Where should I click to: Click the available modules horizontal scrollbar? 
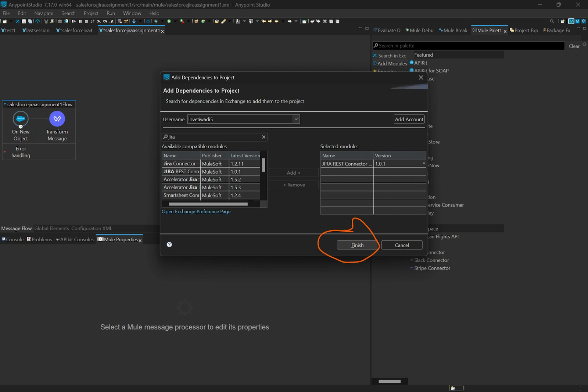click(208, 204)
